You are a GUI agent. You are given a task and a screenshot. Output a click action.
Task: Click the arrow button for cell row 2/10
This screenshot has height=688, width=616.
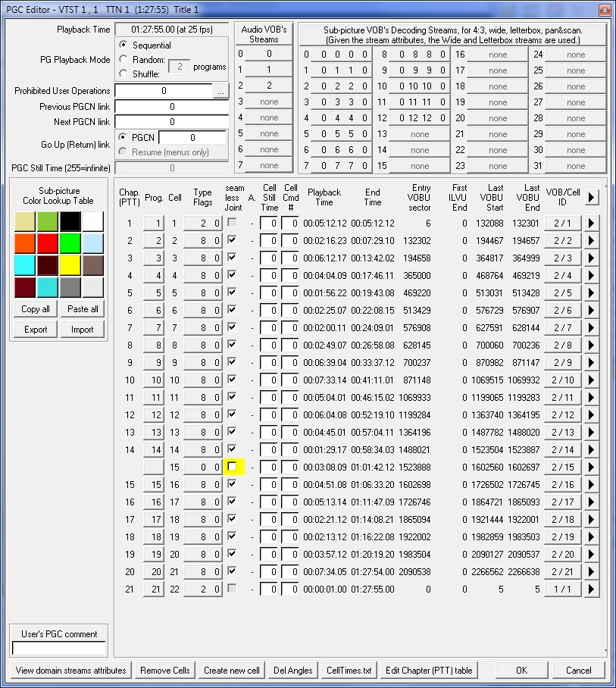(x=592, y=380)
